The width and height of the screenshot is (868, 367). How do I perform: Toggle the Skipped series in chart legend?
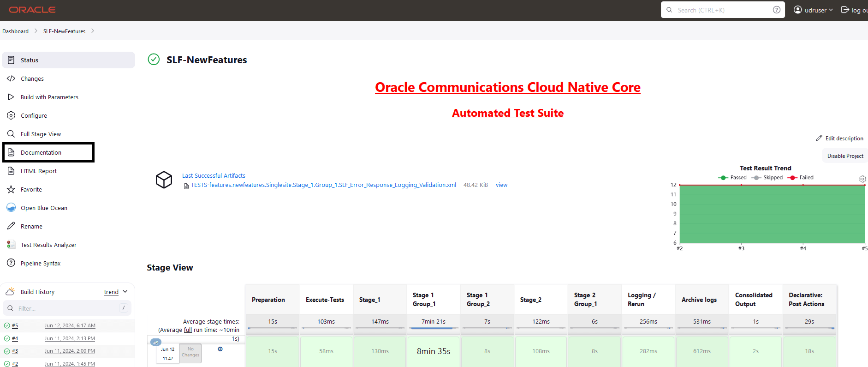click(x=767, y=177)
